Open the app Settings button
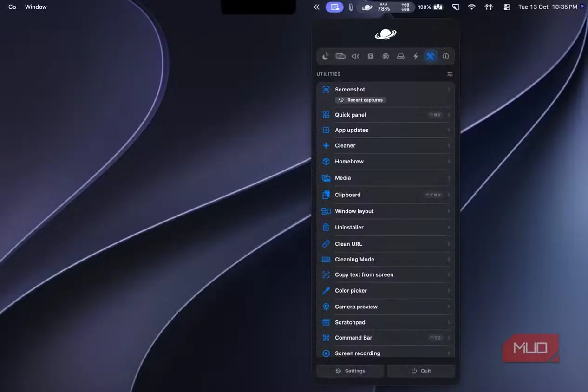 [x=351, y=371]
